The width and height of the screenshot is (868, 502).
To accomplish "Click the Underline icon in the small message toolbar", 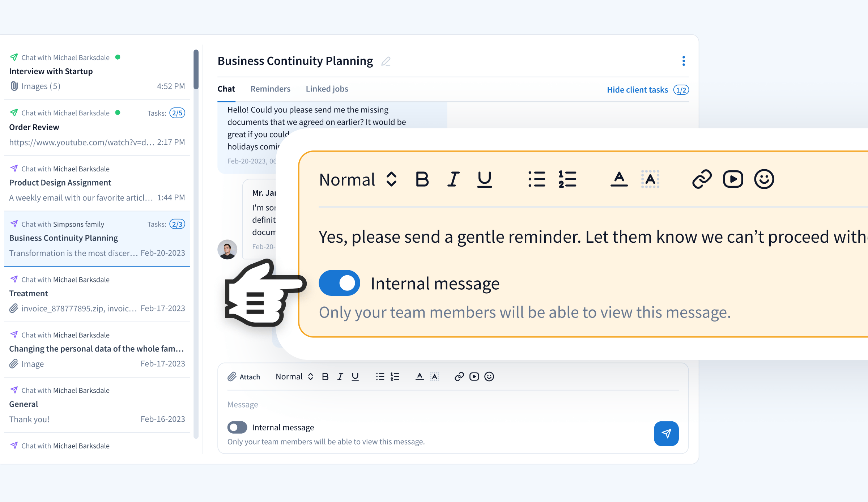I will pos(355,376).
